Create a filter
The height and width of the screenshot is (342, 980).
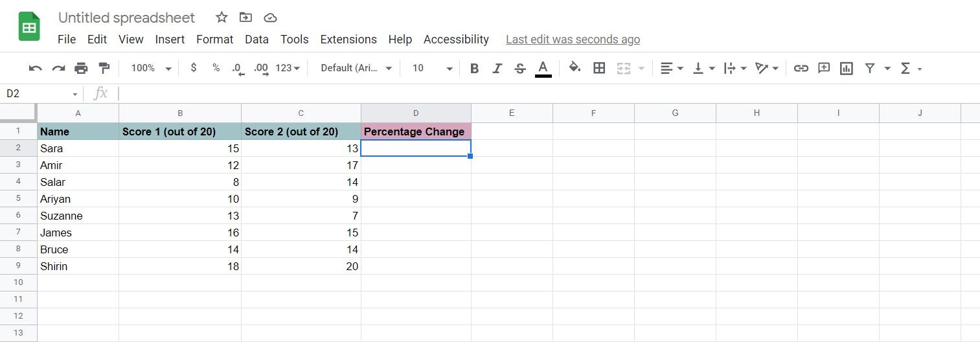(x=870, y=68)
